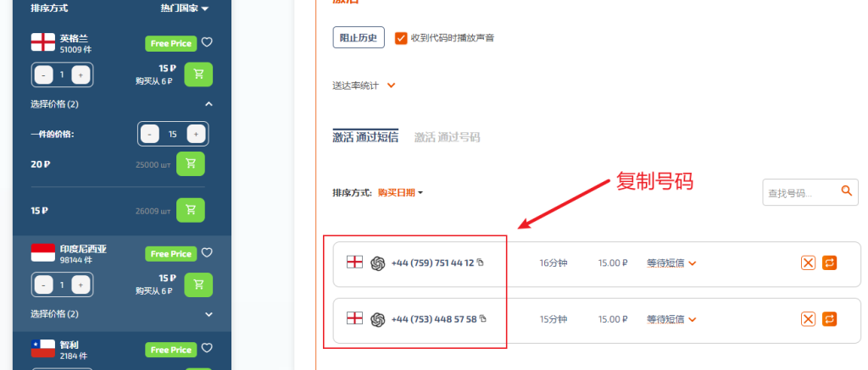Request another SMS for number ending 57 58
This screenshot has width=868, height=370.
[x=829, y=319]
